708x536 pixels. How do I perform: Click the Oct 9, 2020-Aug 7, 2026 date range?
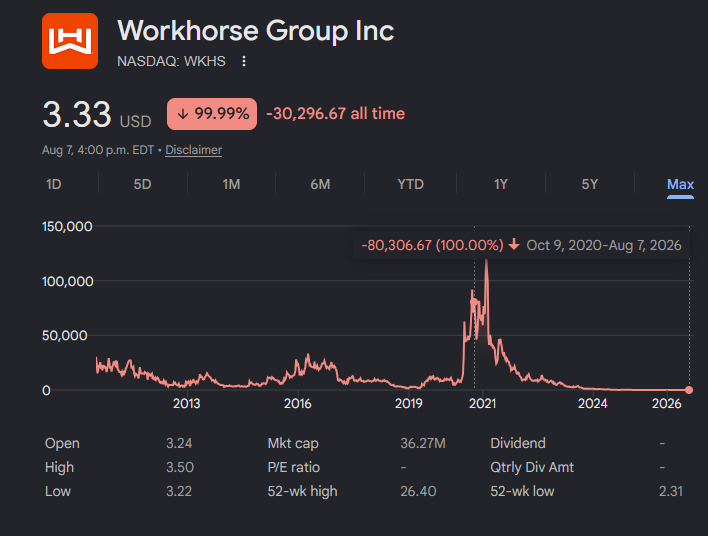[604, 245]
